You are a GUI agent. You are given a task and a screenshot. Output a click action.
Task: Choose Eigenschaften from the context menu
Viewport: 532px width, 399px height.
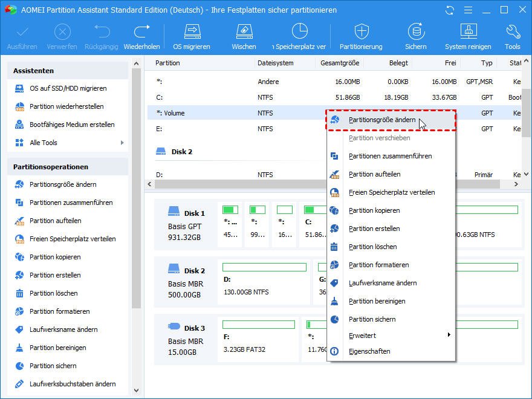click(x=369, y=351)
